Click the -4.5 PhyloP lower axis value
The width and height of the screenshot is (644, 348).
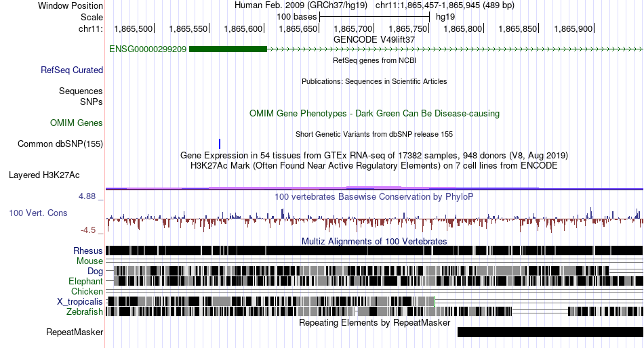[x=88, y=230]
